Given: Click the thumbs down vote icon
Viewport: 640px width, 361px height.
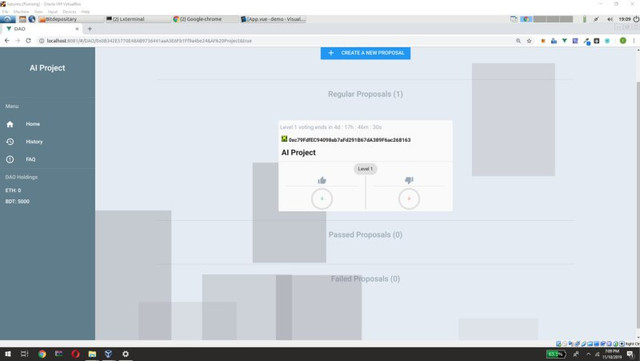Looking at the screenshot, I should point(409,180).
